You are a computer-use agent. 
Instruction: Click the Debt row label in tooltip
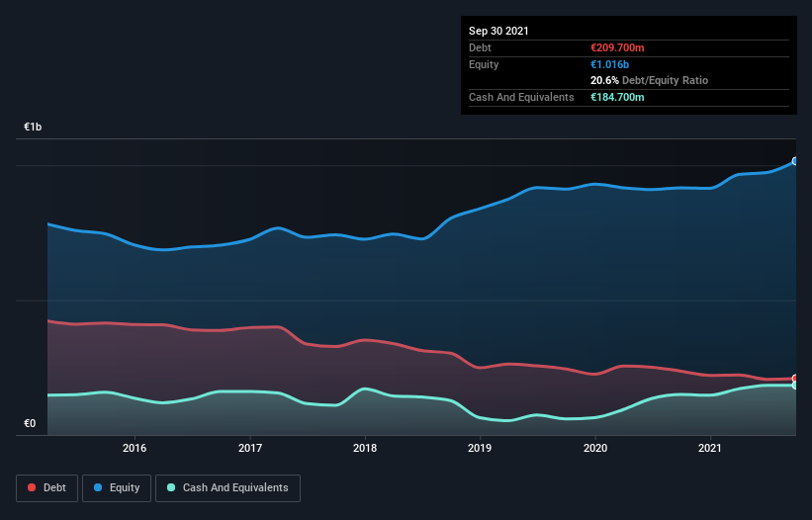(480, 47)
